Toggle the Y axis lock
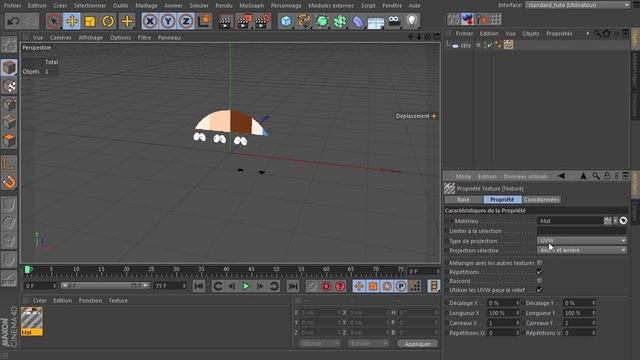Viewport: 640px width, 360px height. click(x=168, y=21)
